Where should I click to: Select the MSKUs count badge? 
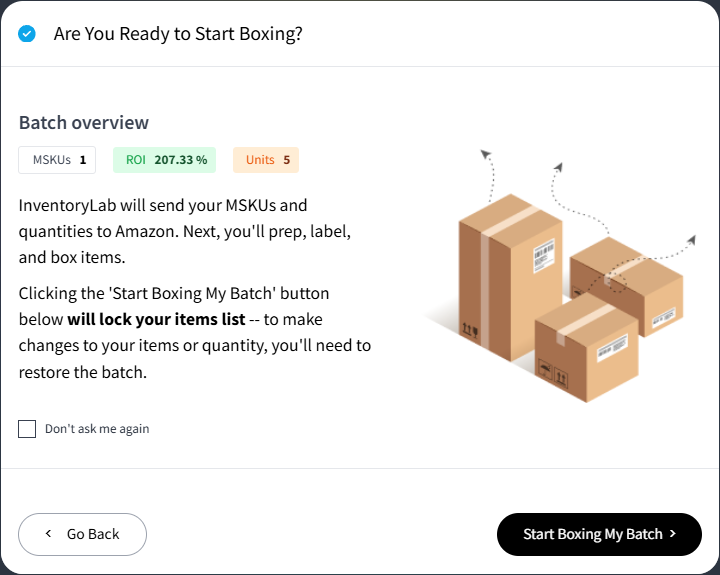pyautogui.click(x=57, y=160)
